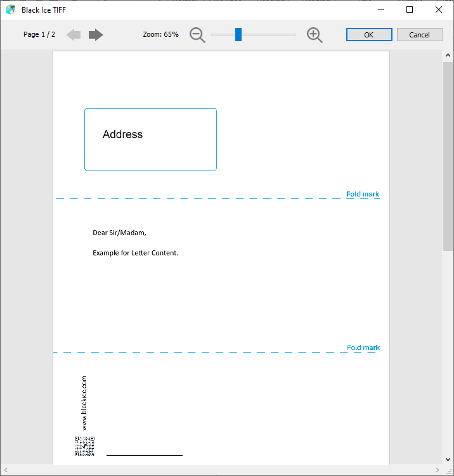This screenshot has height=476, width=454.
Task: Click the rotated www.blackice.com text
Action: pyautogui.click(x=84, y=402)
